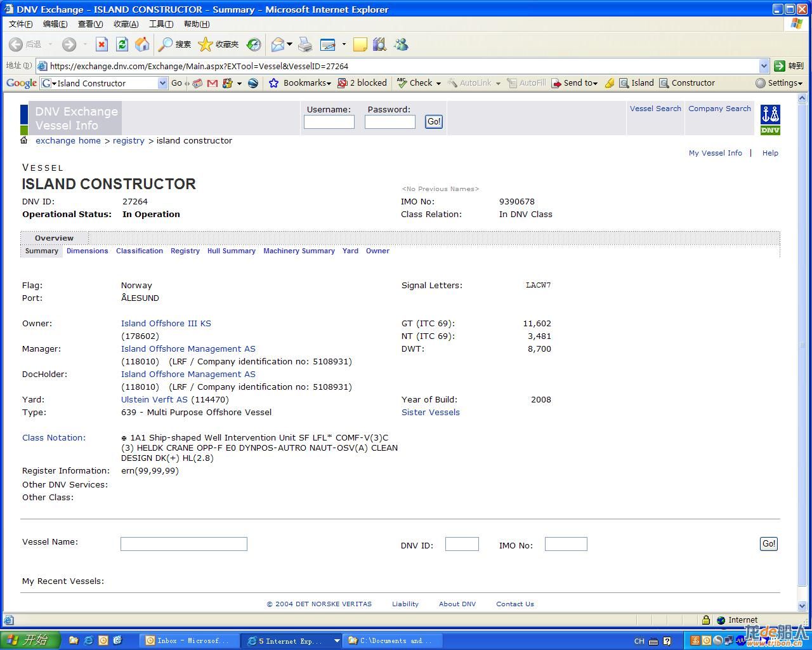The height and width of the screenshot is (650, 812).
Task: Click the yellow note toolbar icon
Action: 360,44
